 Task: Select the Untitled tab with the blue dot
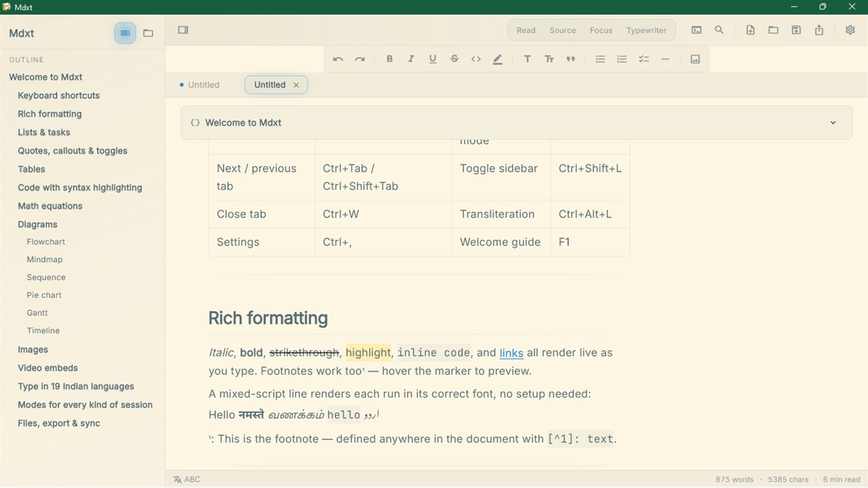[x=199, y=85]
